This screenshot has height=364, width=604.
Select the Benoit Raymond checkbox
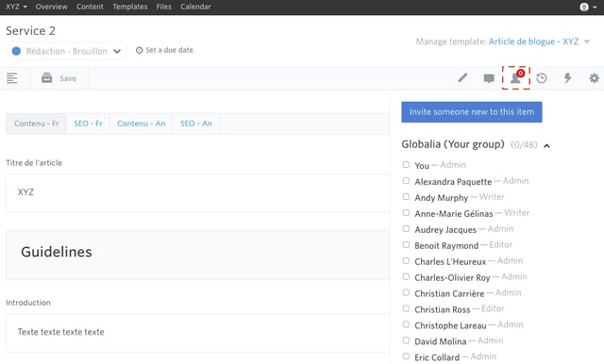[x=406, y=245]
